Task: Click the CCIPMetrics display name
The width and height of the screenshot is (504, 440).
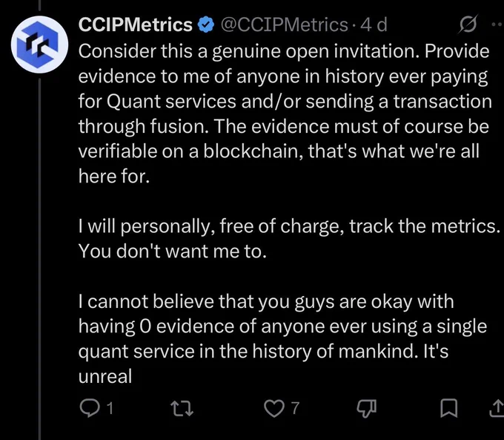Action: pyautogui.click(x=136, y=24)
